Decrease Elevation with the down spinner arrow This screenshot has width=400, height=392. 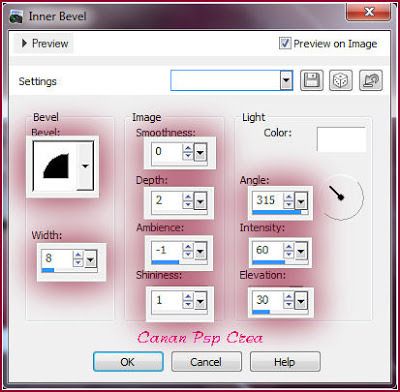(x=289, y=305)
